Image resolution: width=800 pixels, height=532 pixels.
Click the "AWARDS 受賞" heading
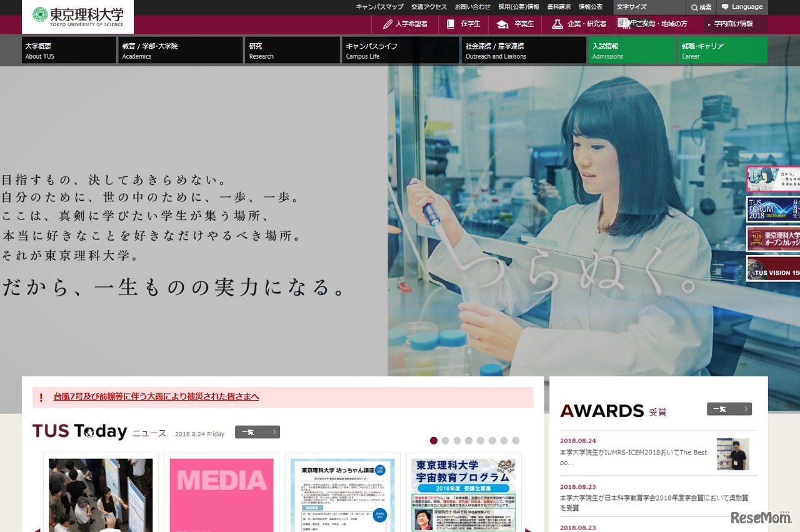[x=613, y=411]
